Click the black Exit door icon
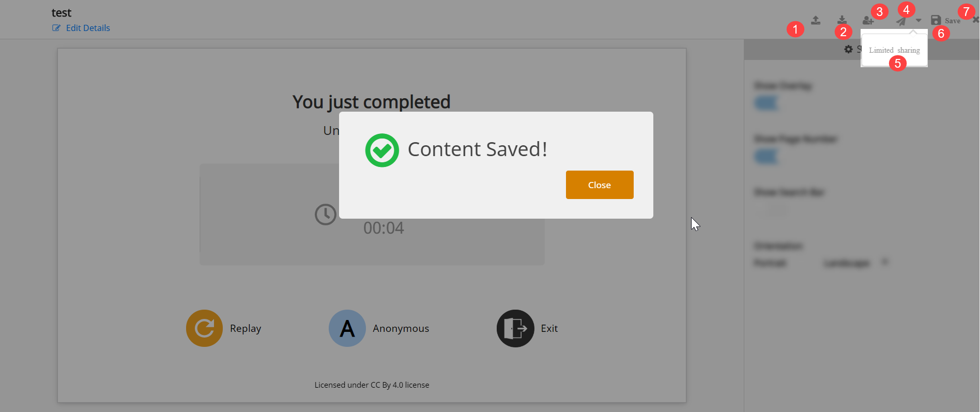The height and width of the screenshot is (412, 980). coord(515,328)
